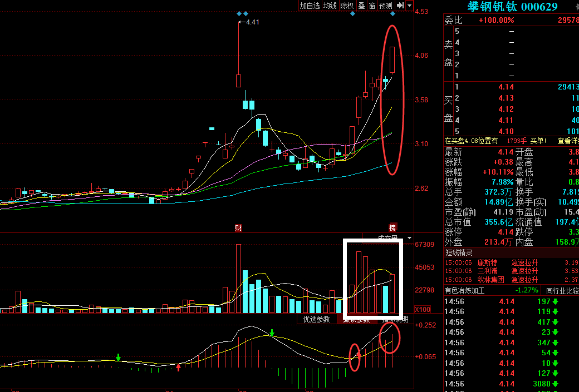Image resolution: width=579 pixels, height=392 pixels.
Task: Click the 有色冶炼加工 industry sector link
Action: (464, 290)
